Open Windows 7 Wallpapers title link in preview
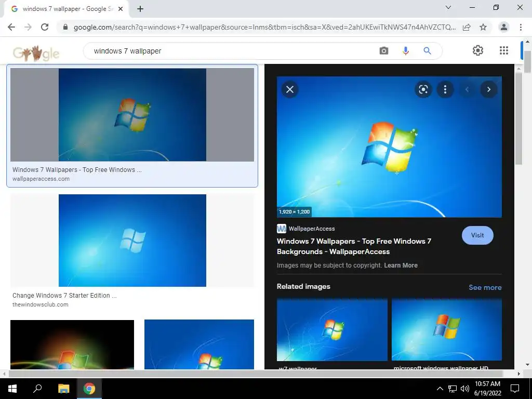Screen dimensions: 532x399 354,246
